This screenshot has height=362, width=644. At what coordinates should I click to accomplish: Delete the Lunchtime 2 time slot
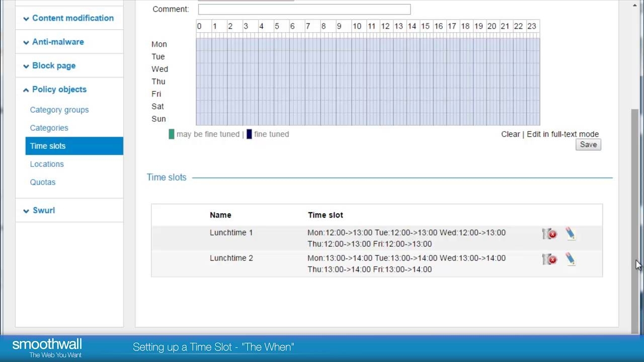pyautogui.click(x=549, y=259)
